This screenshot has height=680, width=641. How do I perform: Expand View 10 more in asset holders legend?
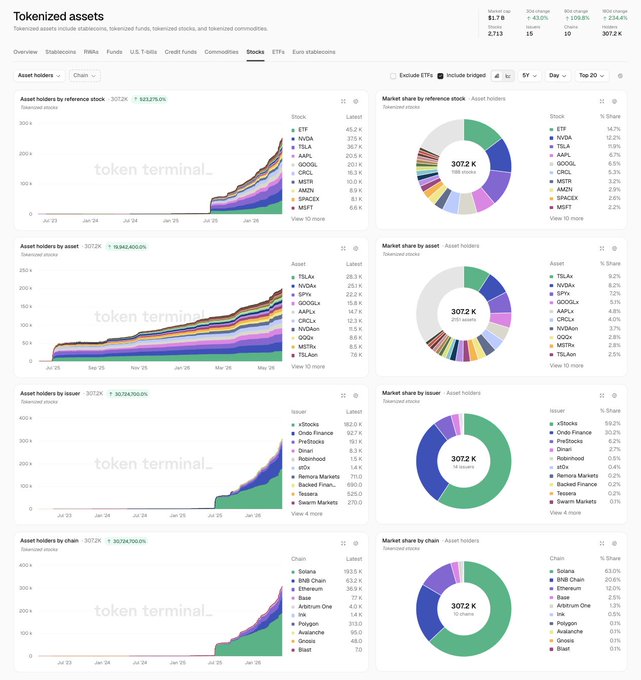tap(308, 366)
